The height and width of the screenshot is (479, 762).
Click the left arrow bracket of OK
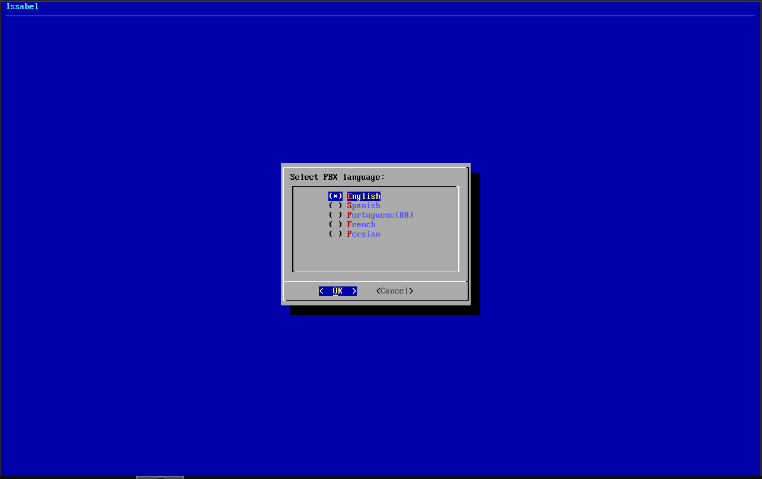[x=322, y=291]
